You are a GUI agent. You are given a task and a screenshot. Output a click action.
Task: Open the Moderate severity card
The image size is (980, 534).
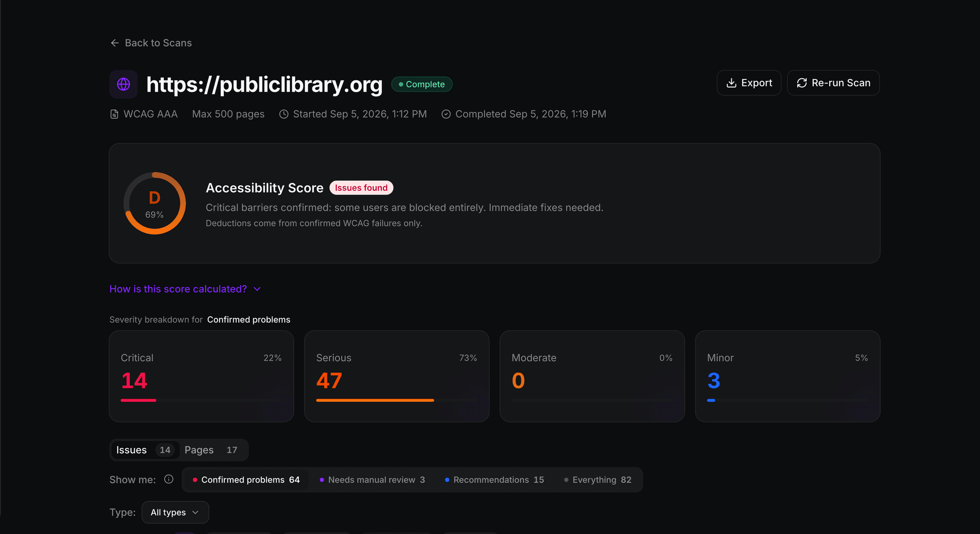click(x=592, y=376)
